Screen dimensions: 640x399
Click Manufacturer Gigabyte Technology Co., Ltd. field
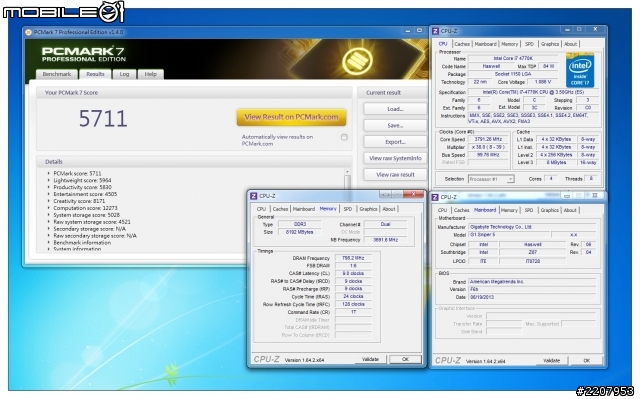(532, 227)
